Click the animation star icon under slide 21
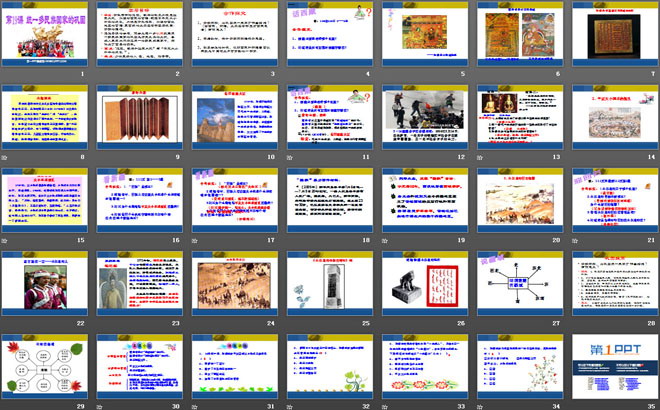Image resolution: width=660 pixels, height=410 pixels. (575, 241)
